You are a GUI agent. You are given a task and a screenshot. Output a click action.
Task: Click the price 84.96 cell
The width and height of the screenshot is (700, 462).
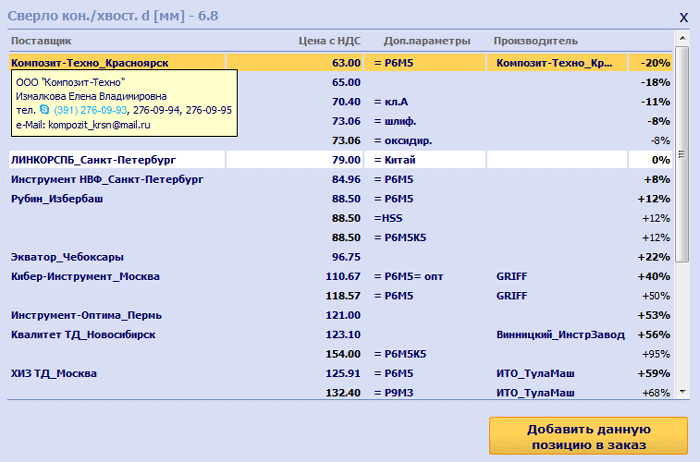click(x=346, y=179)
